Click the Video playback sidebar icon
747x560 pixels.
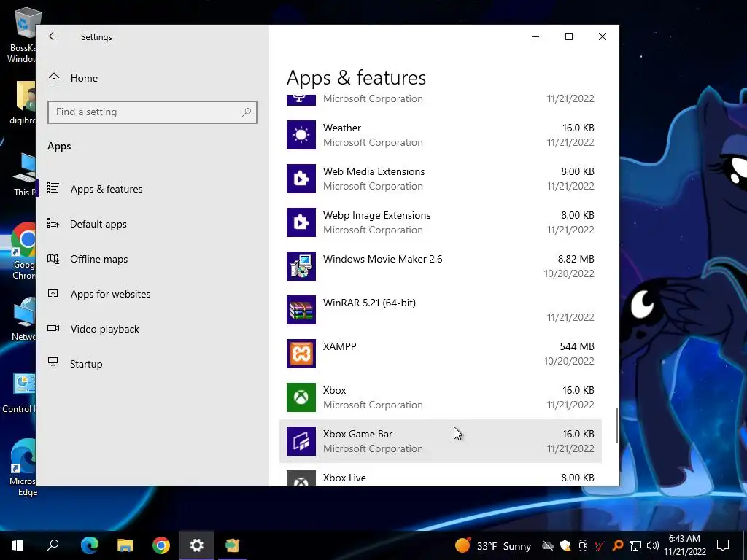coord(53,328)
